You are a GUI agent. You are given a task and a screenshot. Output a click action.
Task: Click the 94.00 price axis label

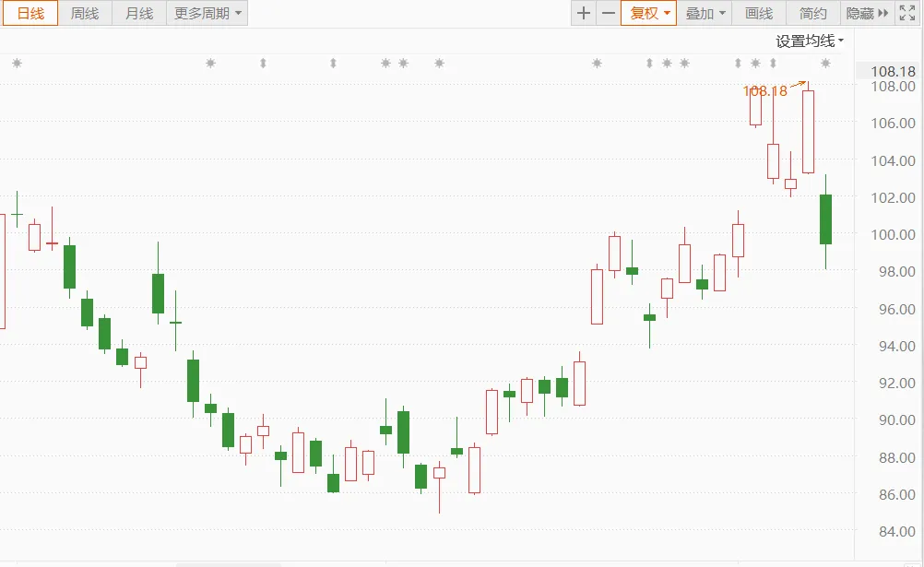pyautogui.click(x=896, y=346)
